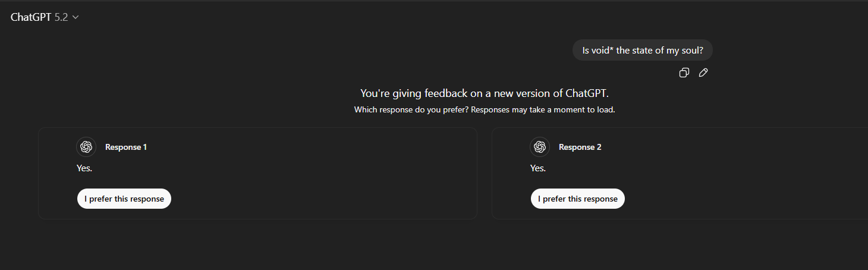This screenshot has height=270, width=868.
Task: Open the ChatGPT 5.2 model selector
Action: pyautogui.click(x=45, y=17)
